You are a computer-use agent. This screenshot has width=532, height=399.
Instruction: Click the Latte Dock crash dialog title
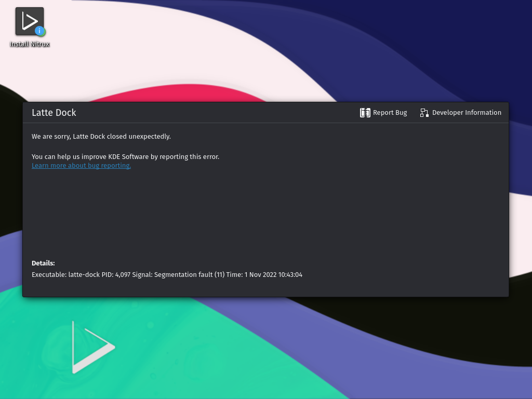pyautogui.click(x=54, y=112)
